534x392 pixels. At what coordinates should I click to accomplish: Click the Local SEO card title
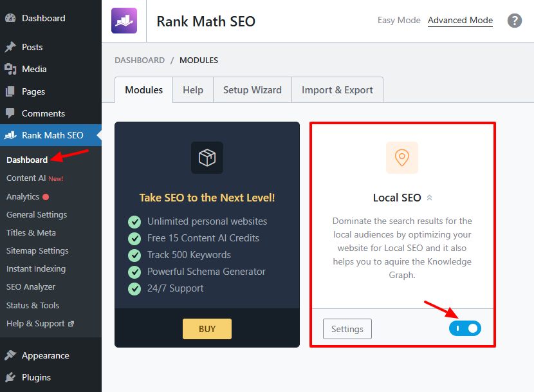click(397, 198)
